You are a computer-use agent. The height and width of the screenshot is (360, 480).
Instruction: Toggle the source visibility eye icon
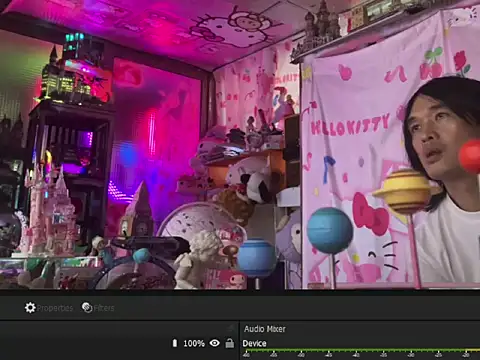click(x=215, y=343)
